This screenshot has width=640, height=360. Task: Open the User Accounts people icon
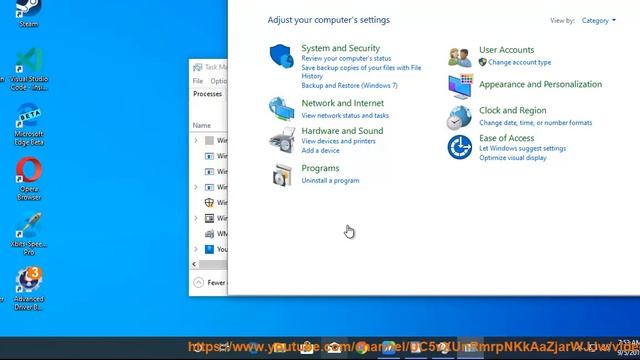[x=460, y=57]
